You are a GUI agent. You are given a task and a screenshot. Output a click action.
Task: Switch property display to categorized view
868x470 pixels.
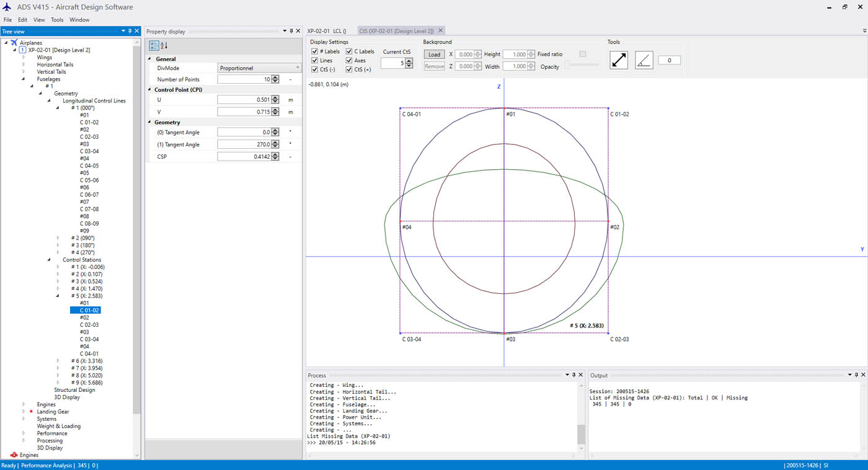pyautogui.click(x=154, y=45)
